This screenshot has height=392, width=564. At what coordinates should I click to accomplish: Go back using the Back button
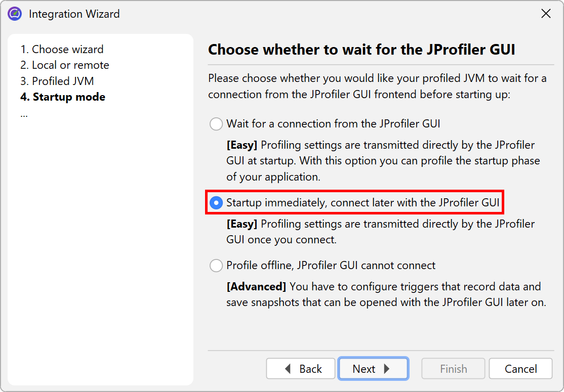pyautogui.click(x=301, y=369)
